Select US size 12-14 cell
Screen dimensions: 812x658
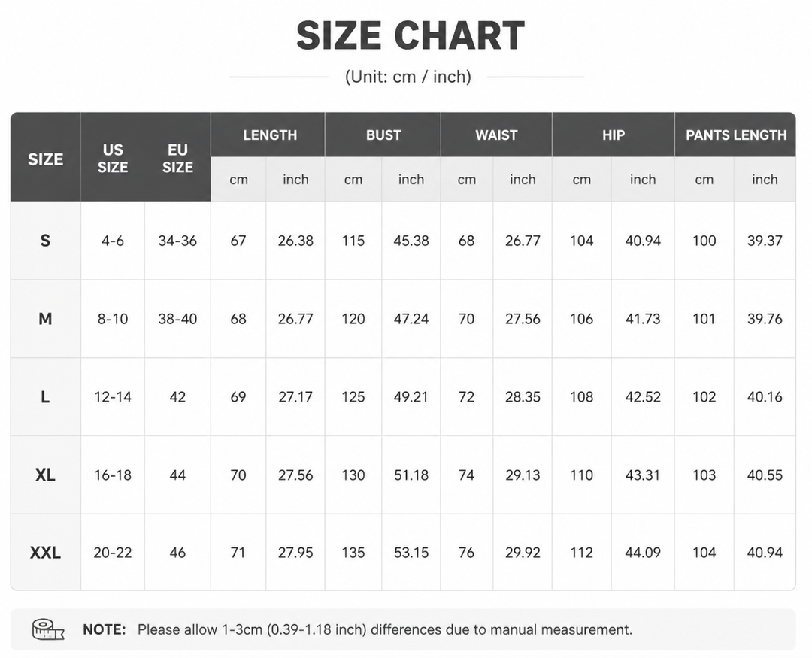(x=113, y=397)
